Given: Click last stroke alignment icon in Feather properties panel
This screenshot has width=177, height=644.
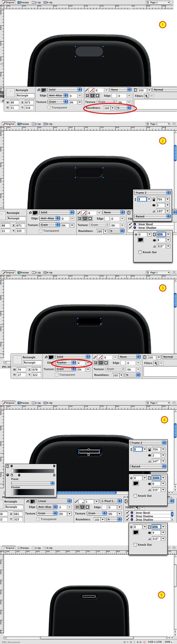Looking at the screenshot, I should (106, 363).
